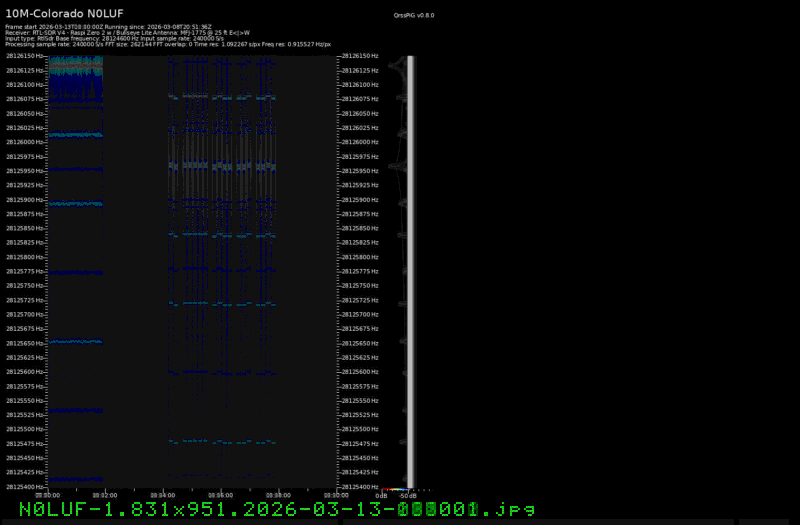
Task: Click the rainbow dB color scale bar
Action: coord(395,490)
